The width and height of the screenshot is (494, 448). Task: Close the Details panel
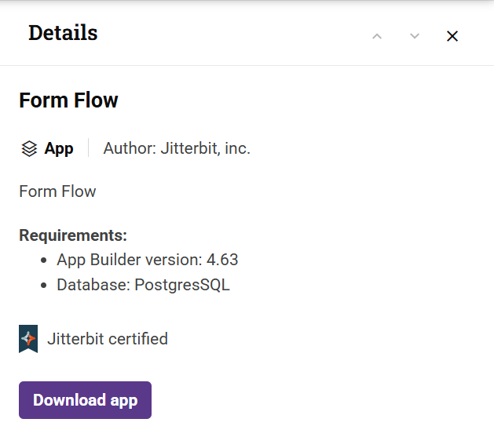(452, 36)
